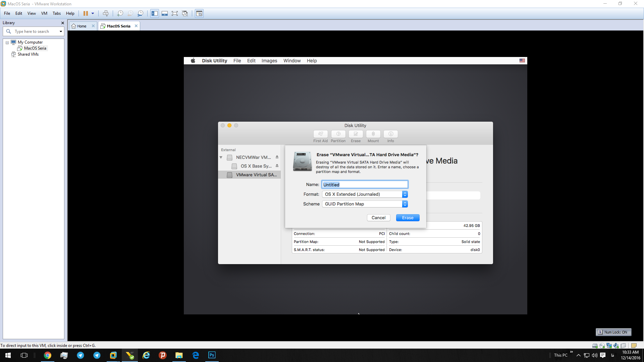This screenshot has width=644, height=362.
Task: Open the Partition tool in Disk Utility
Action: point(338,134)
